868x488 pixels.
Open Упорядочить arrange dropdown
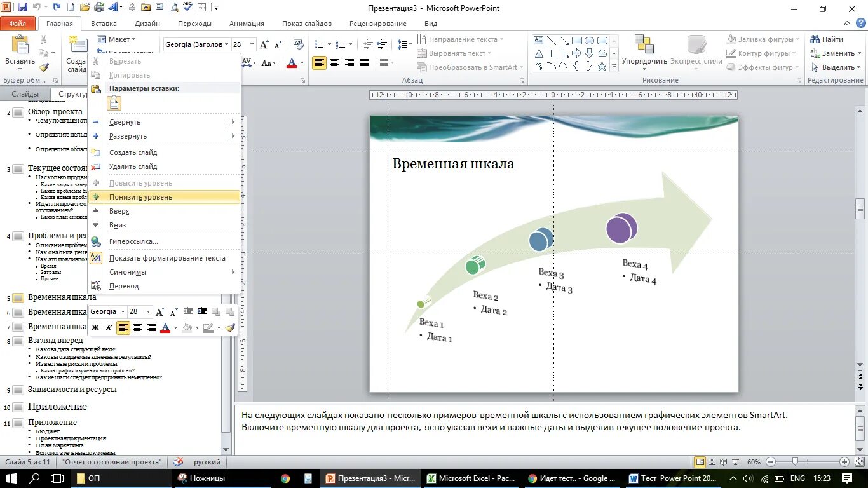tap(644, 53)
